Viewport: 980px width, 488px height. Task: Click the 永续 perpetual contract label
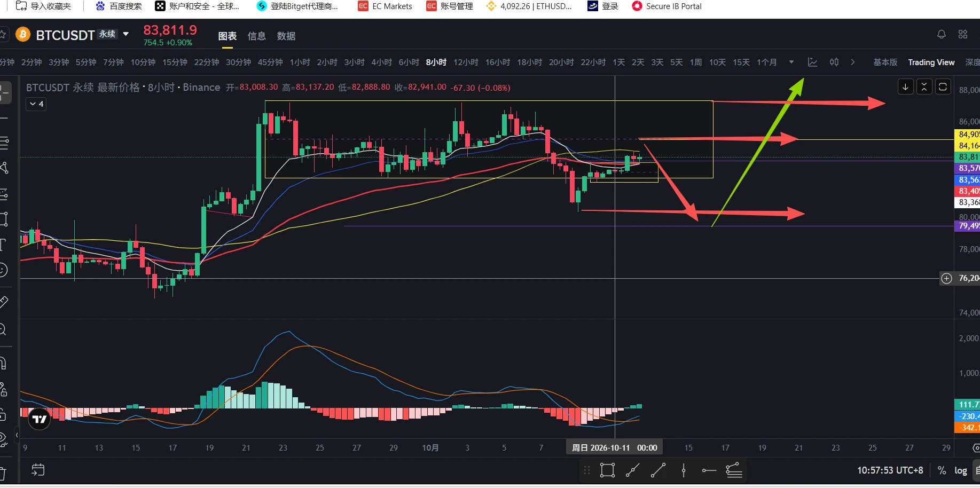click(107, 34)
